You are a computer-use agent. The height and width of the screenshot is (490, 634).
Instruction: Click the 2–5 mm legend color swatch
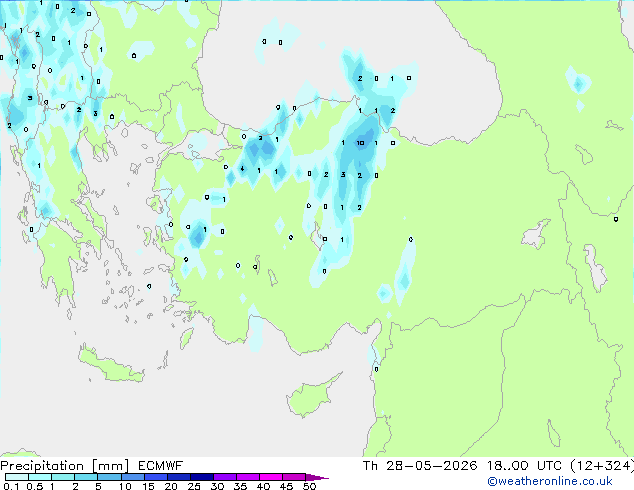(86, 477)
